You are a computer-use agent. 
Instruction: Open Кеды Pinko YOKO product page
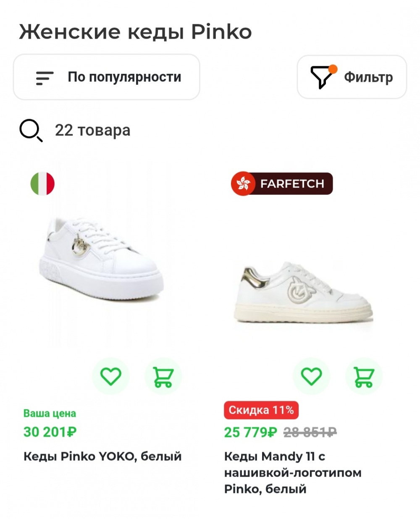pos(102,455)
